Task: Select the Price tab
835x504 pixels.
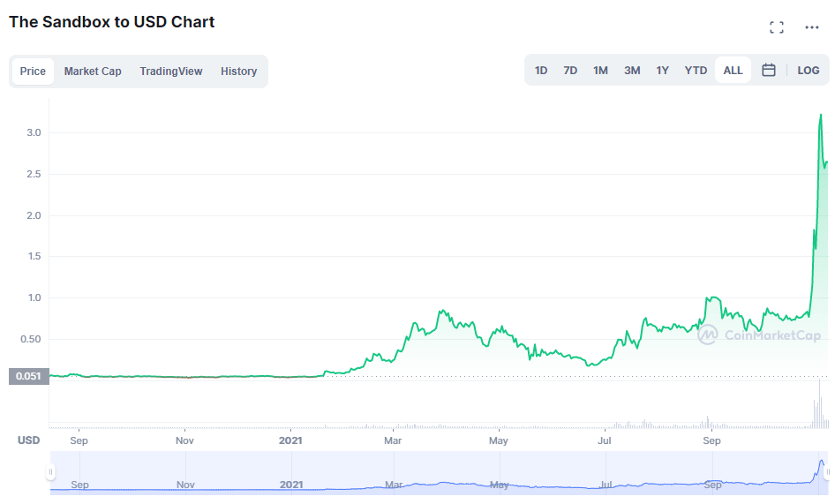Action: coord(33,71)
